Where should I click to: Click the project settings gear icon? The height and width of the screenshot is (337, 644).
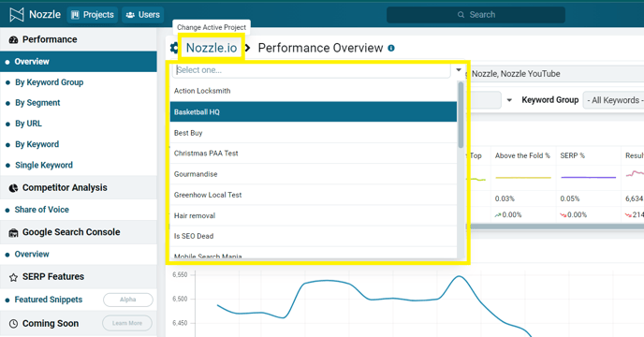coord(174,48)
